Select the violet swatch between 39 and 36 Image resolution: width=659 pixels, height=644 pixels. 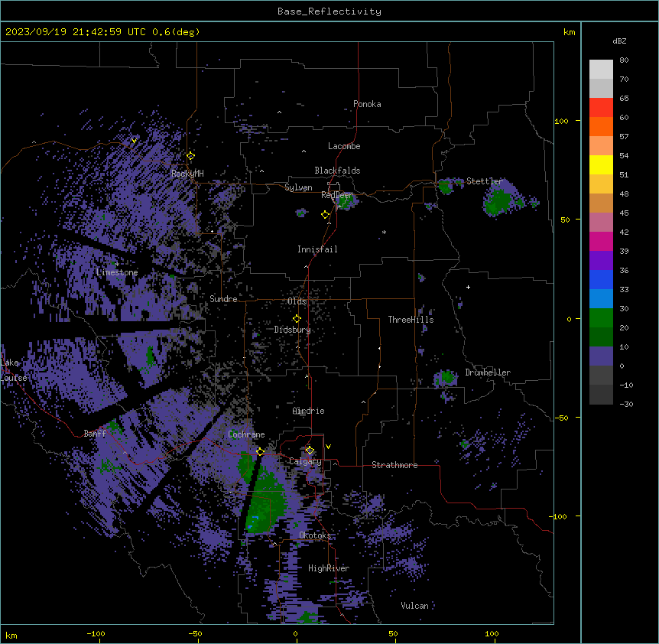coord(601,261)
